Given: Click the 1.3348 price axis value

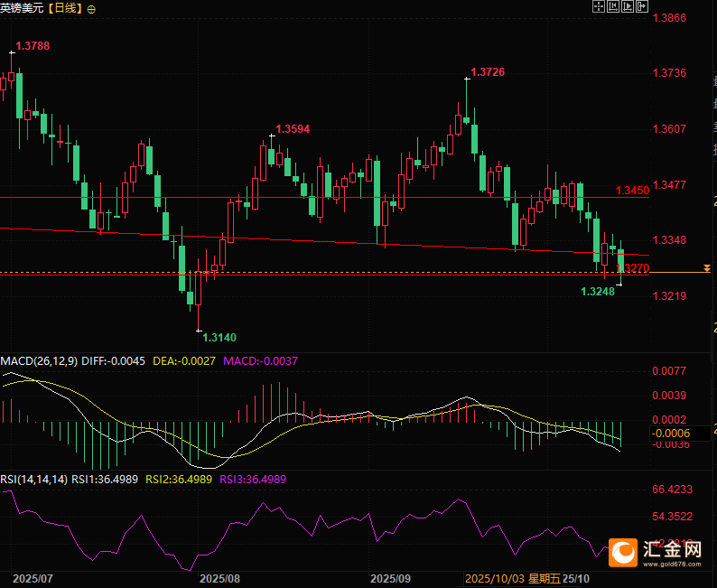Looking at the screenshot, I should (x=669, y=239).
